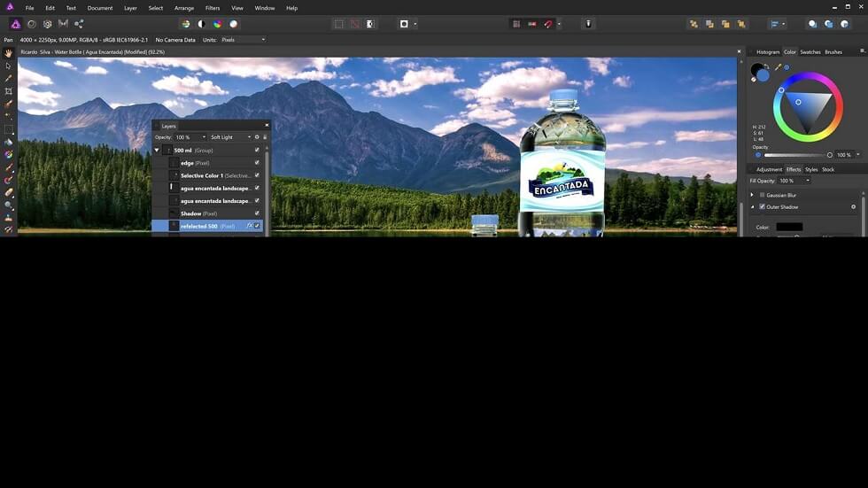The width and height of the screenshot is (868, 488).
Task: Adjust the color Opacity slider
Action: coord(797,155)
